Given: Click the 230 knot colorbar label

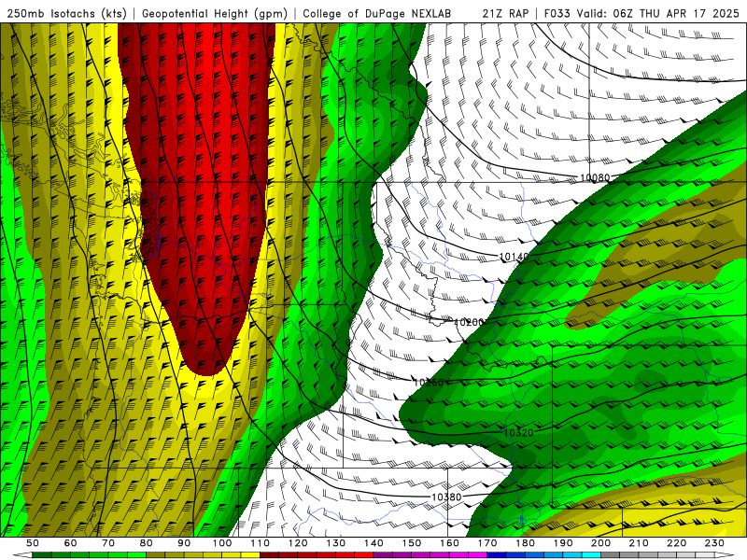Looking at the screenshot, I should [x=714, y=543].
